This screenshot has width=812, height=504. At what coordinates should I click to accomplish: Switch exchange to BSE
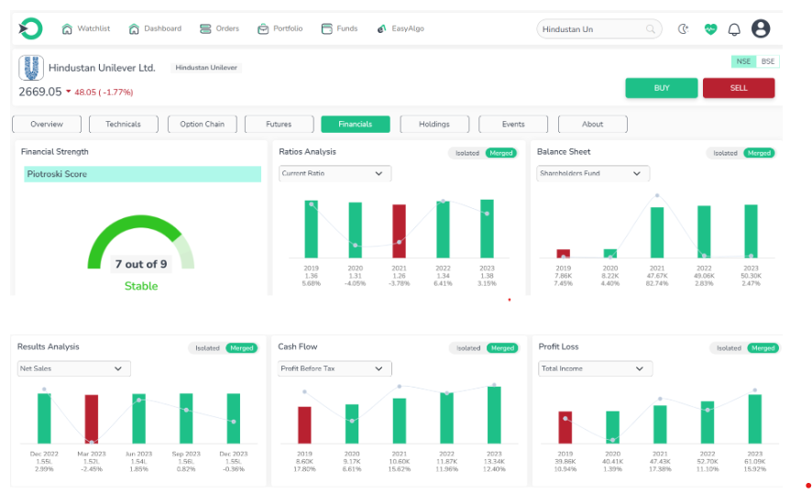767,61
